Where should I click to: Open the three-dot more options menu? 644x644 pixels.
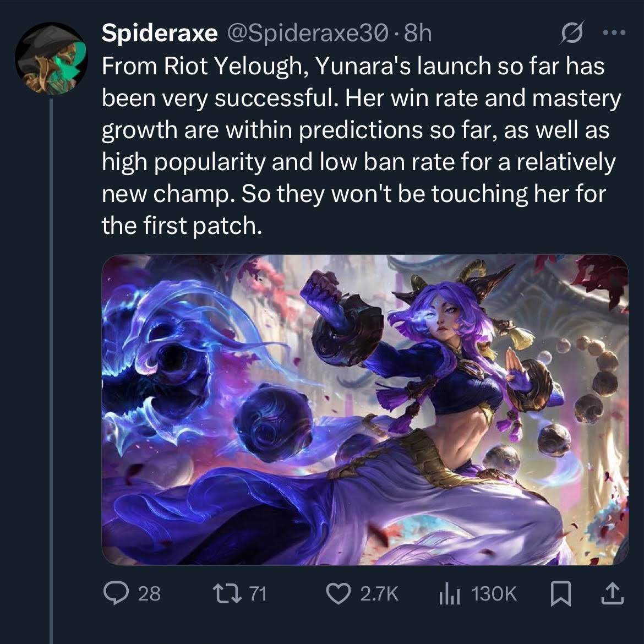tap(614, 33)
